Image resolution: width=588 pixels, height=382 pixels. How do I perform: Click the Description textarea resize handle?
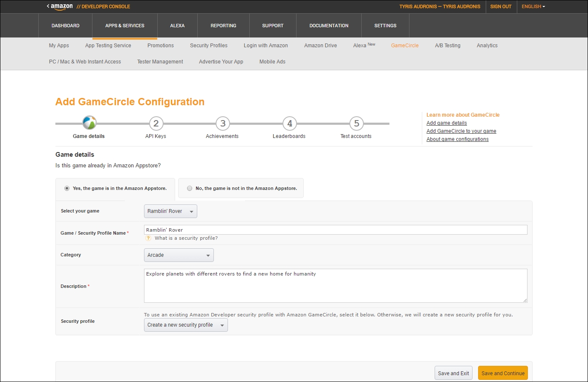tap(525, 300)
